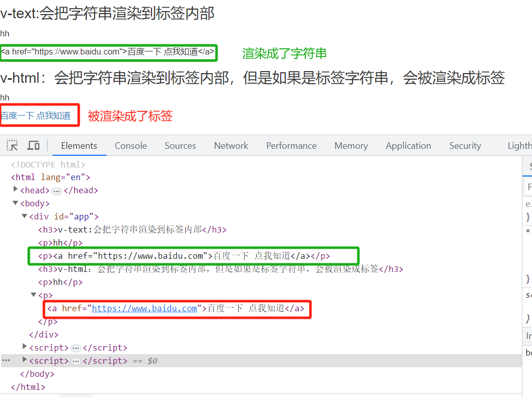
Task: Open the Console tab
Action: tap(131, 146)
